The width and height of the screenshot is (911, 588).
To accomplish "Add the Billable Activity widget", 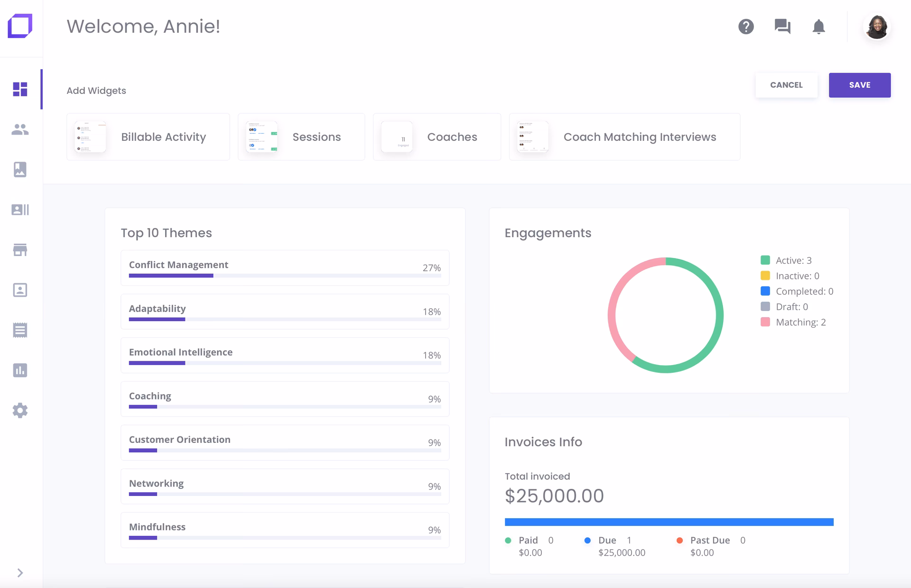I will [x=148, y=137].
